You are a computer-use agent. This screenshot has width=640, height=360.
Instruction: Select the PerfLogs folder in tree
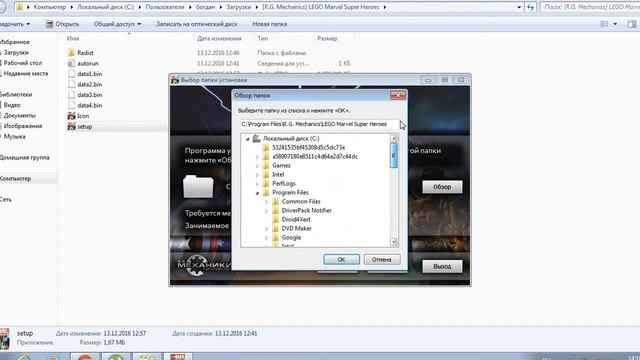[x=284, y=183]
